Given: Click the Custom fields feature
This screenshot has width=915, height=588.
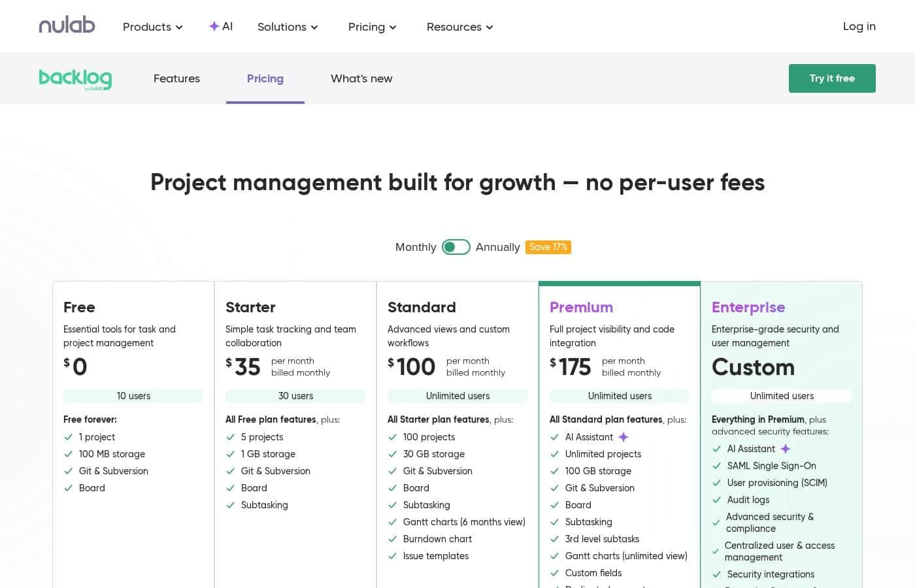Looking at the screenshot, I should tap(593, 573).
